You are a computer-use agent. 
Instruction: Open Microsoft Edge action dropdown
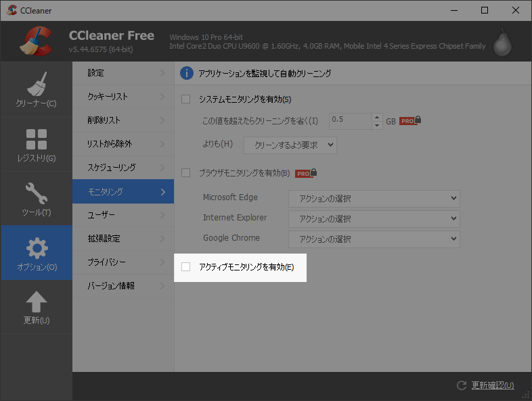pyautogui.click(x=374, y=199)
